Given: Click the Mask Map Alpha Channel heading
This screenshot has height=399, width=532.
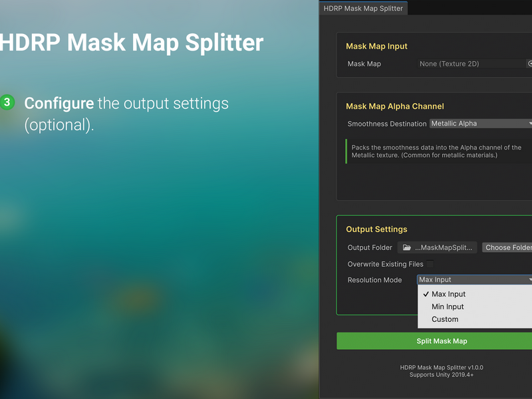Looking at the screenshot, I should [395, 106].
